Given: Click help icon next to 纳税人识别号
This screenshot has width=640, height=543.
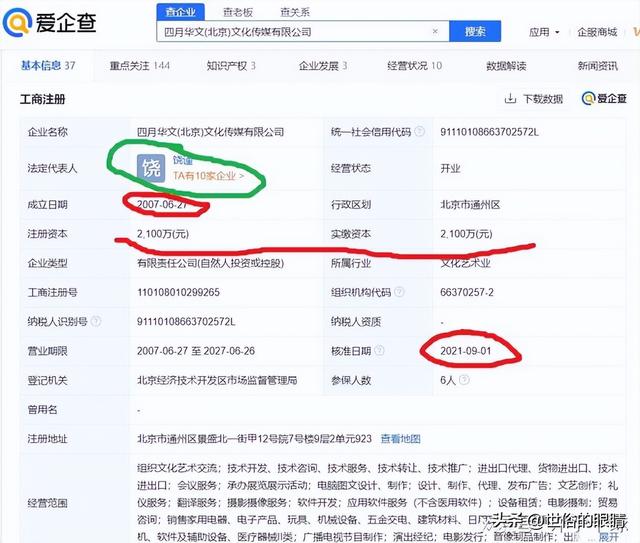Looking at the screenshot, I should 96,321.
